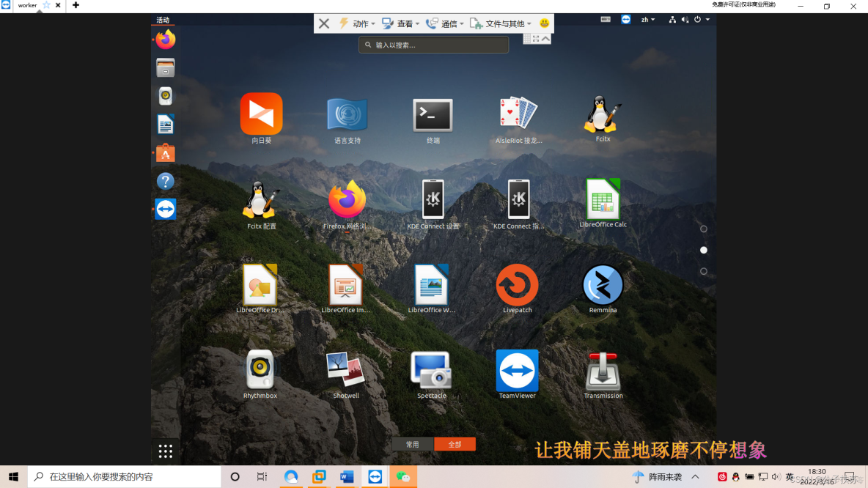Open Ubuntu Software in the dock
Viewport: 868px width, 488px height.
pos(165,152)
